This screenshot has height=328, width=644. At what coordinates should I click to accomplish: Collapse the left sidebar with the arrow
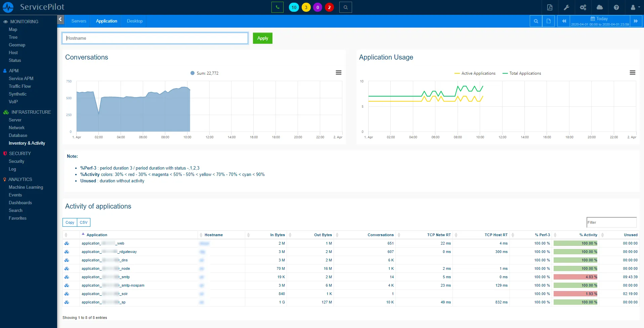(x=60, y=20)
